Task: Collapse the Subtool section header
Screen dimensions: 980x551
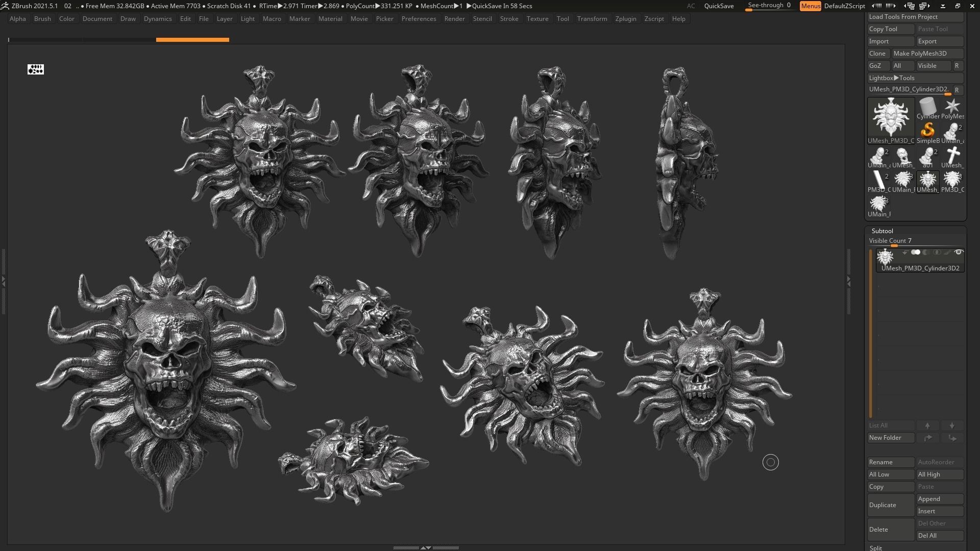Action: [x=882, y=231]
